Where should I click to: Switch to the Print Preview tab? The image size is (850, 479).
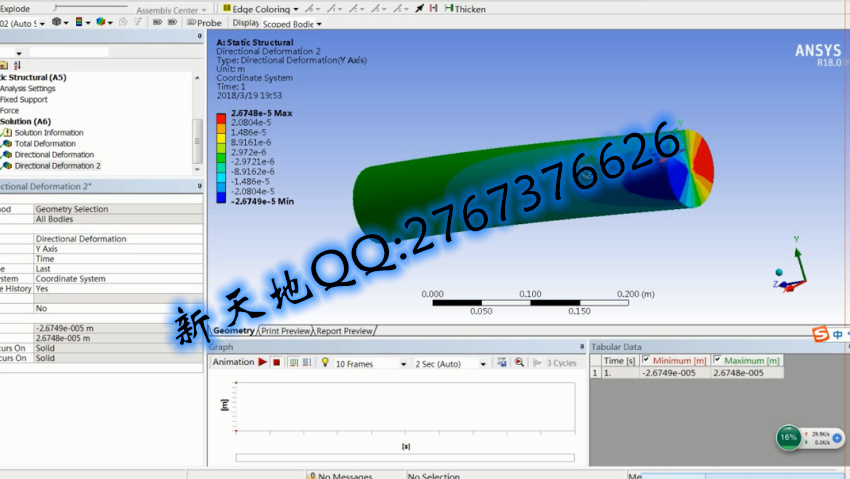tap(286, 331)
